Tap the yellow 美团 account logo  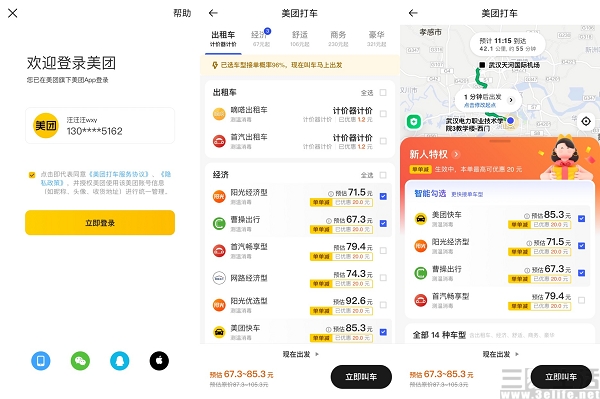click(x=46, y=125)
